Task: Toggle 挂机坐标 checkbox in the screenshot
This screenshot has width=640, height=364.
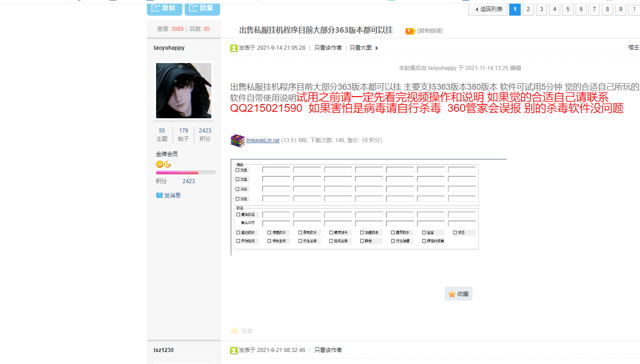Action: (331, 241)
